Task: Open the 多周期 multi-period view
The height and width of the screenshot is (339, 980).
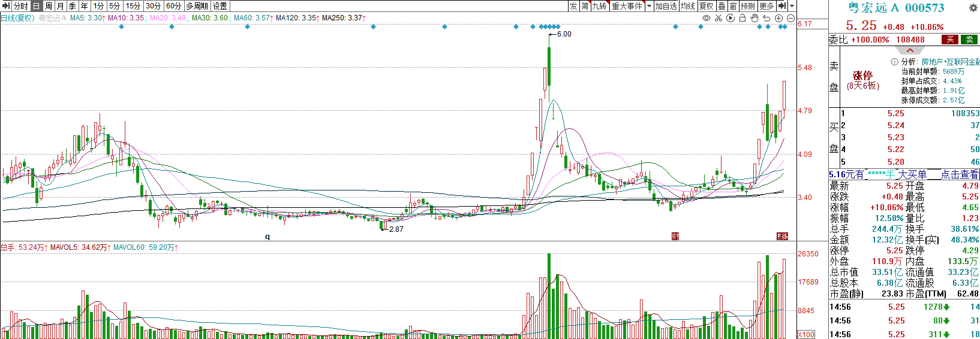Action: [197, 6]
